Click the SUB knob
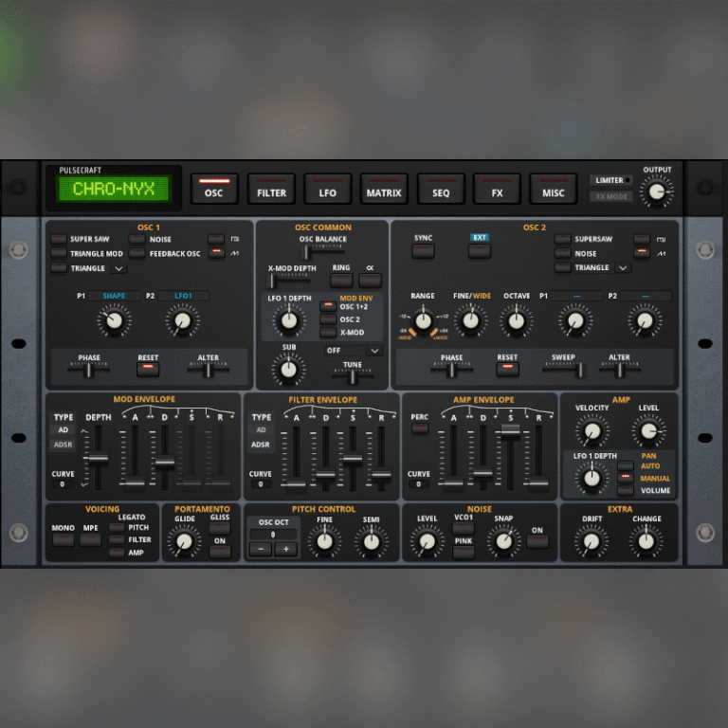The image size is (728, 728). coord(289,370)
